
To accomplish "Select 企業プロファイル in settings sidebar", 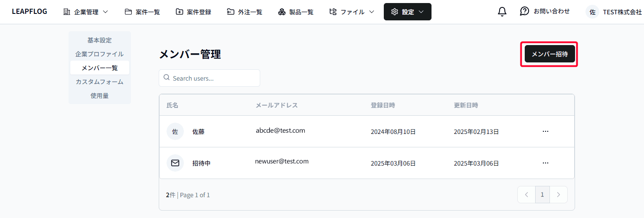I will [99, 54].
